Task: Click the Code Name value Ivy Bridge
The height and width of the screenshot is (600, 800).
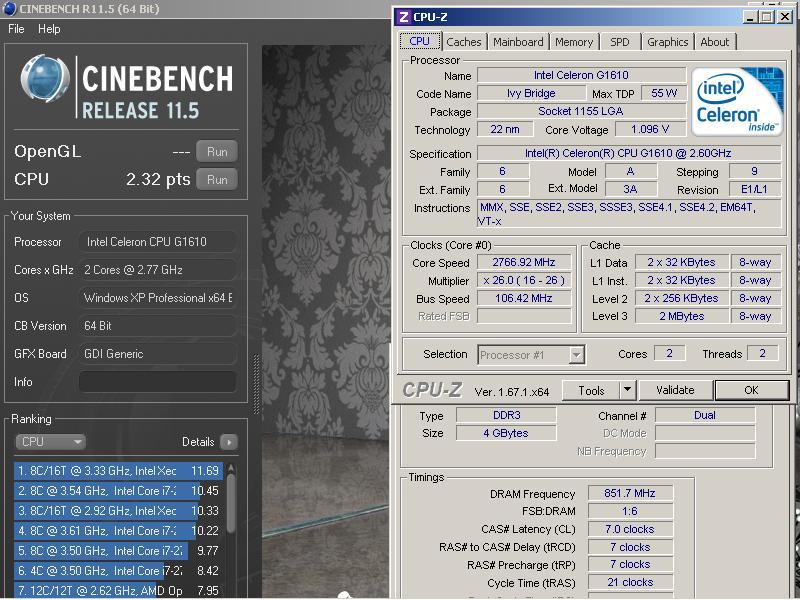Action: [x=531, y=93]
